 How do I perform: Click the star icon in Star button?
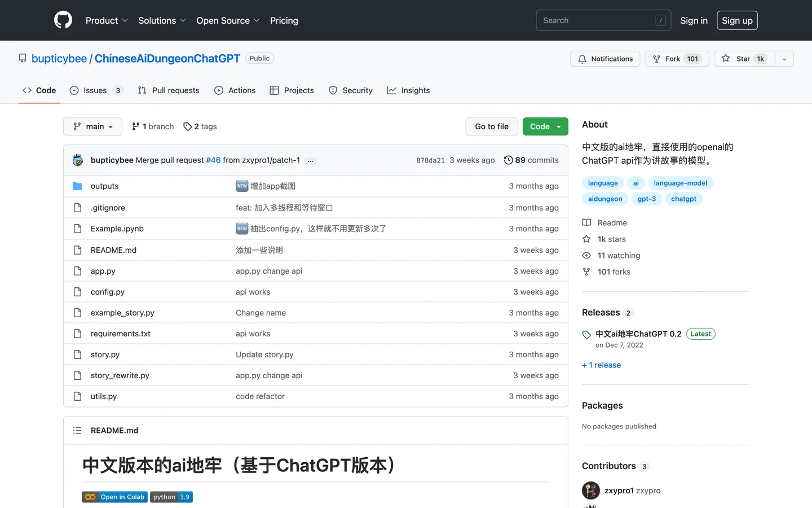pyautogui.click(x=726, y=58)
